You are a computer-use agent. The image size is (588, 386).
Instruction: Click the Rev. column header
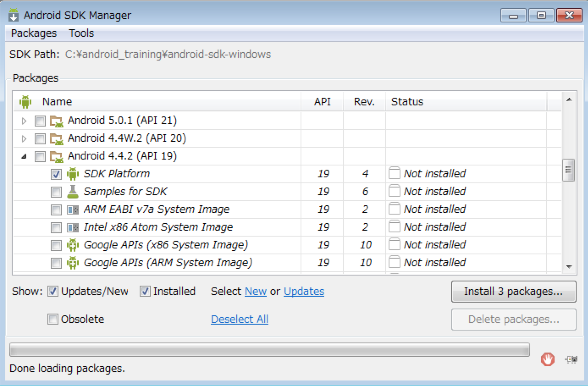[x=364, y=102]
